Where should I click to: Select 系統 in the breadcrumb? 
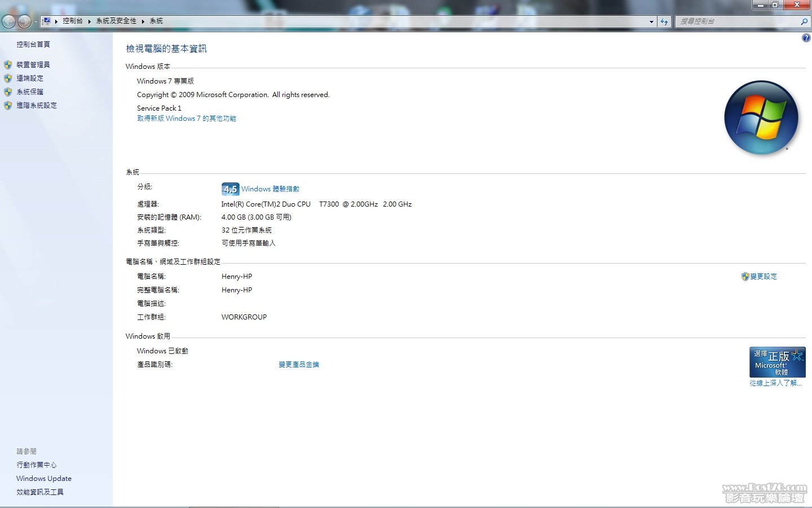click(156, 21)
